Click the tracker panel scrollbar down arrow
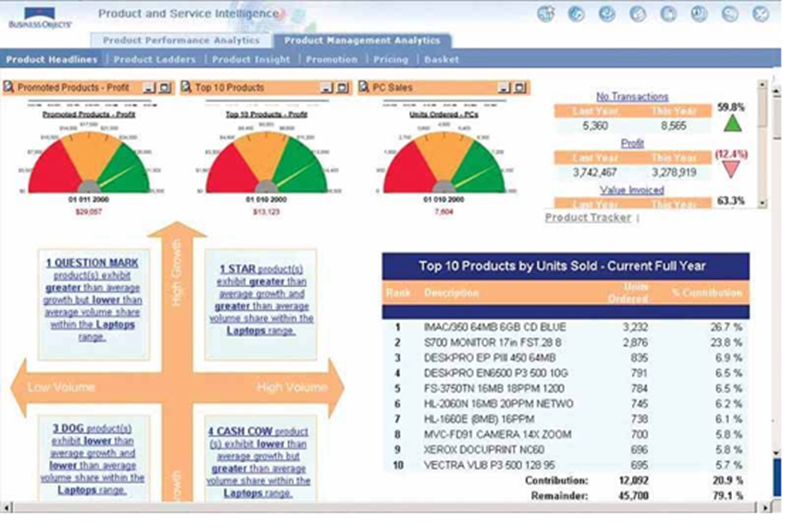The image size is (794, 530). click(x=762, y=203)
